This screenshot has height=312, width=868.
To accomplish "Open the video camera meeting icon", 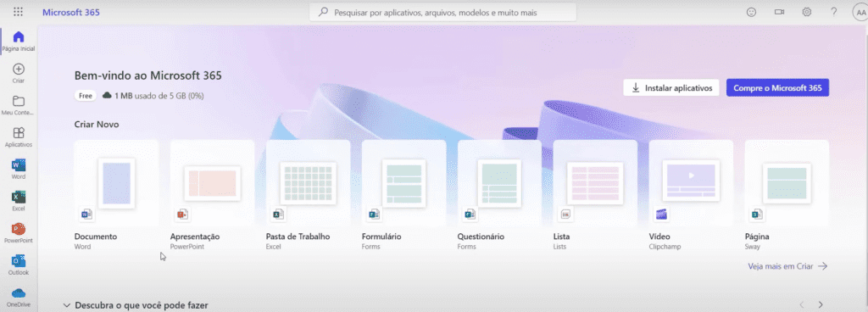I will pyautogui.click(x=780, y=12).
